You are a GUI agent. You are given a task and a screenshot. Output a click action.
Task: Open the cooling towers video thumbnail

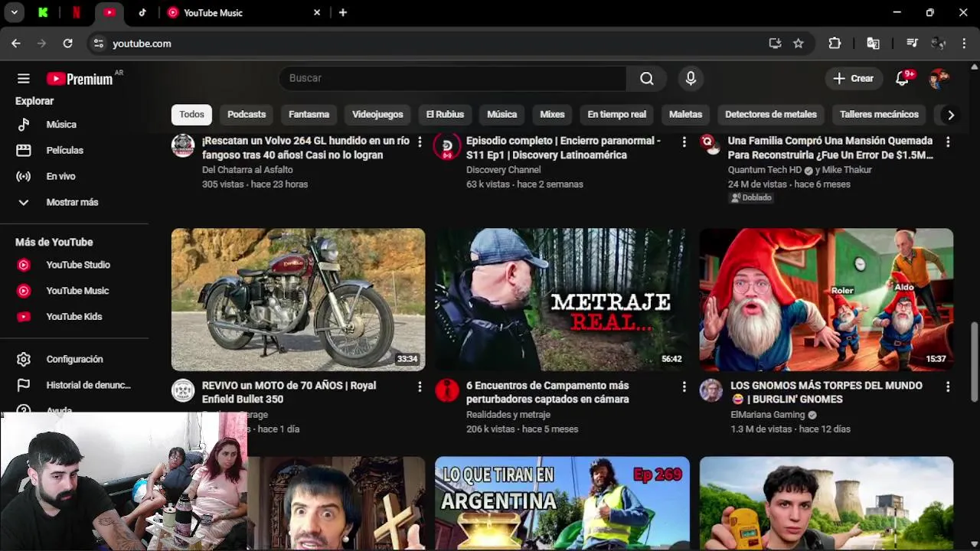coord(826,504)
